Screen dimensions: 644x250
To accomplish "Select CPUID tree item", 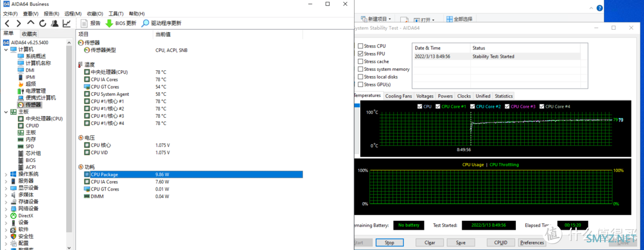I will coord(29,126).
